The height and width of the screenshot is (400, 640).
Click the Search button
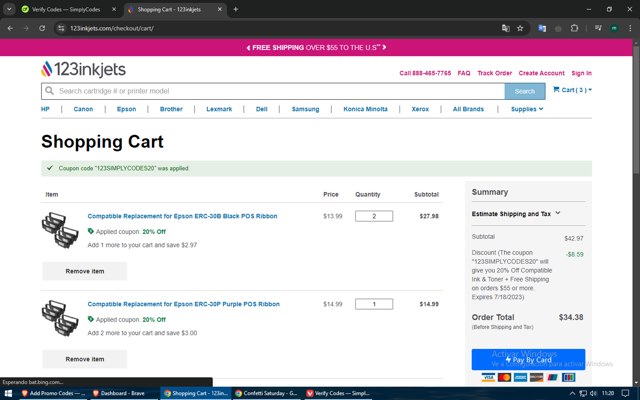(524, 91)
